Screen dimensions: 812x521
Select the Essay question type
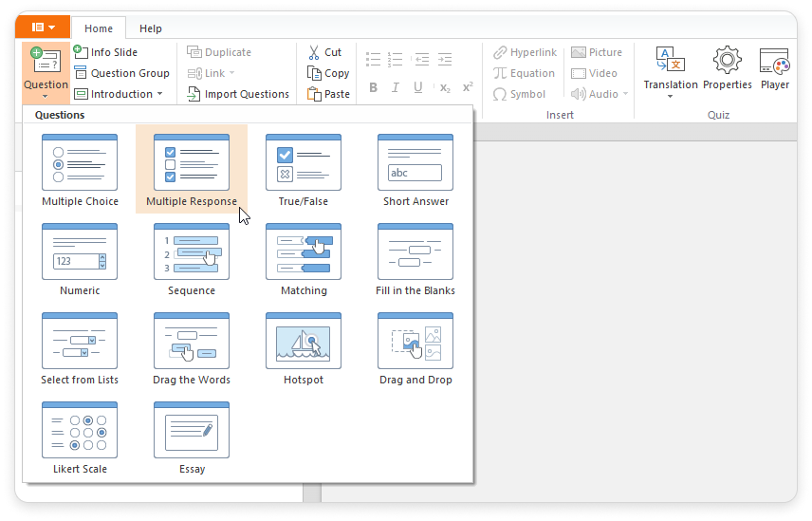192,437
